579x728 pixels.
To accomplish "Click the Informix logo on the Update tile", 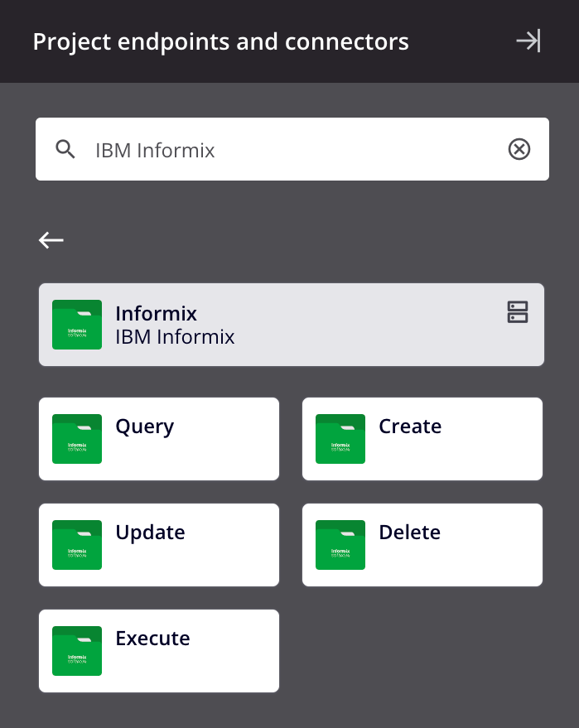I will [76, 545].
